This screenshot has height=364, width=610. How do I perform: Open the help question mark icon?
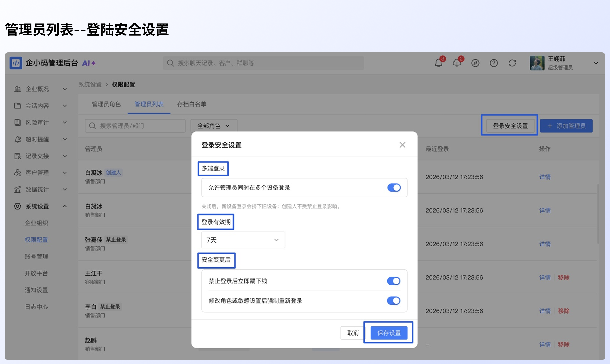[494, 63]
